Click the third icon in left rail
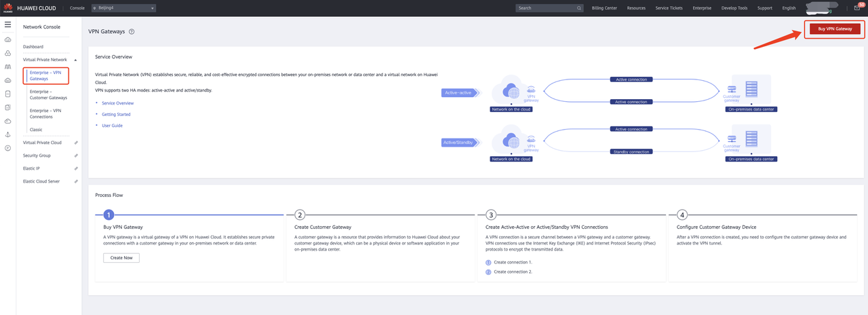Image resolution: width=868 pixels, height=315 pixels. click(7, 67)
